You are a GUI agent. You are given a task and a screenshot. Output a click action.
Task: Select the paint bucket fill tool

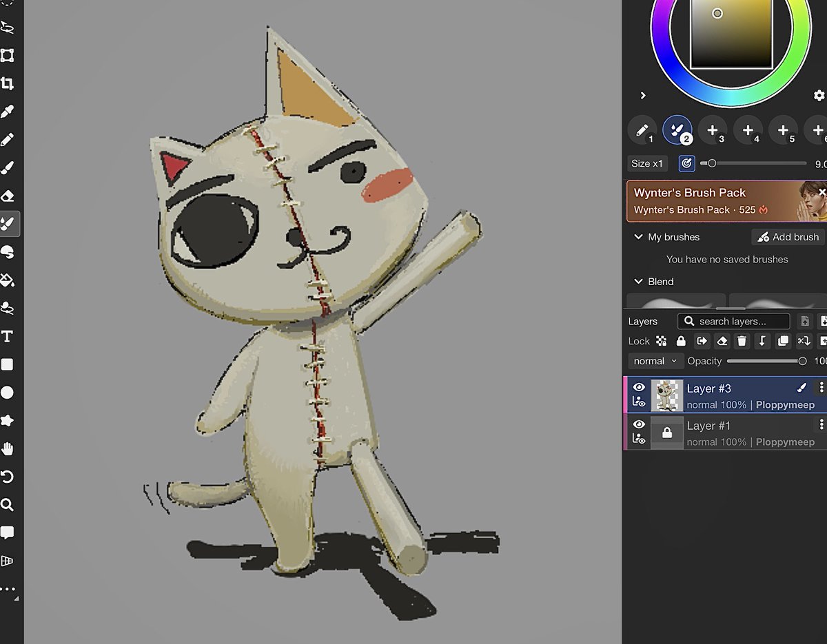pyautogui.click(x=8, y=280)
